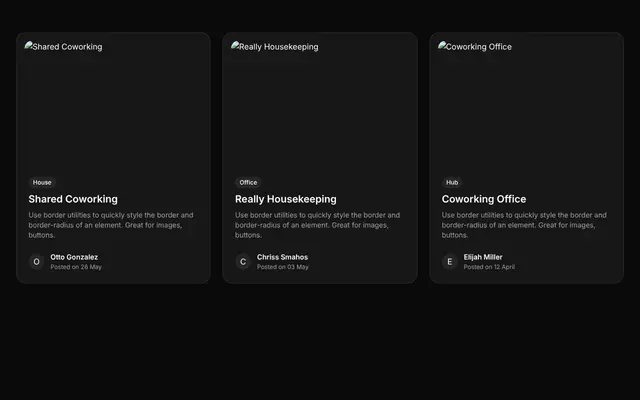Click author name Otto Gonzalez

coord(74,257)
